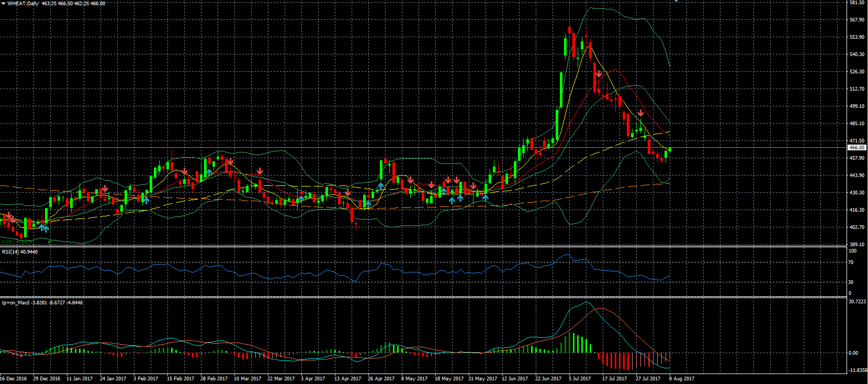Click the 11 Jan 2017 date label
Screen dimensions: 868x384
[80, 379]
